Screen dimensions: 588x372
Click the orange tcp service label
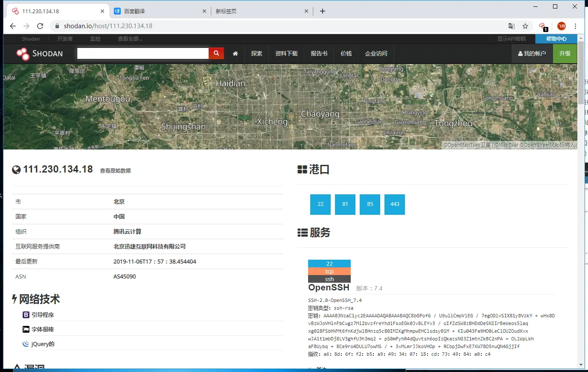(x=329, y=271)
